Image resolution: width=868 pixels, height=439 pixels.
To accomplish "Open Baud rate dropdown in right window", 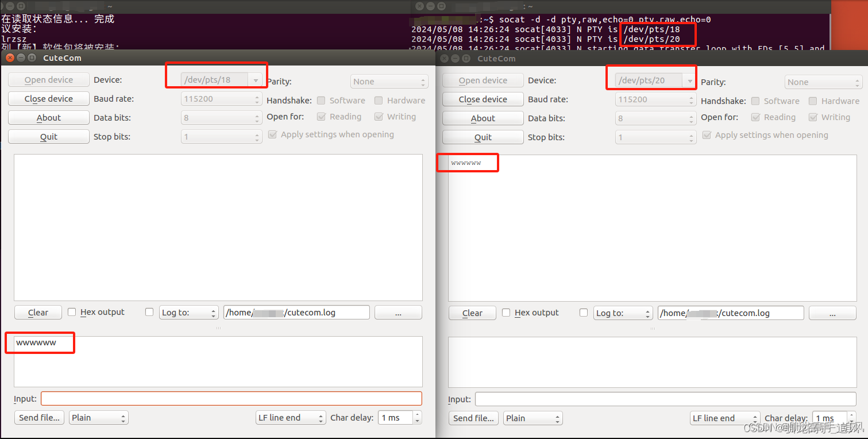I will point(656,99).
